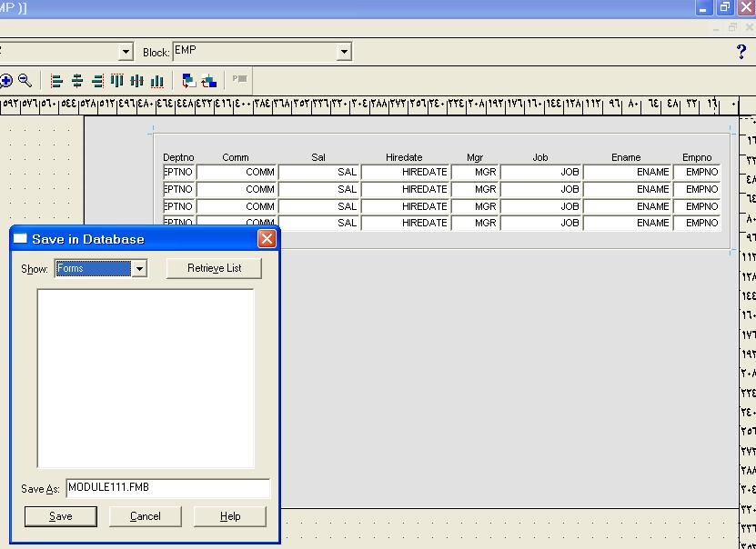Viewport: 756px width, 549px height.
Task: Click the Zoom Out magnifier icon
Action: tap(25, 80)
